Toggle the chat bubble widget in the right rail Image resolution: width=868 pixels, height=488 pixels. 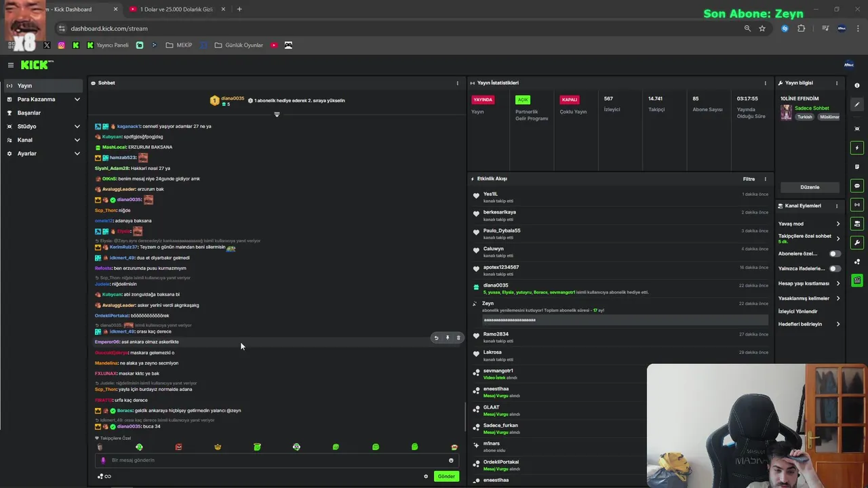coord(857,186)
